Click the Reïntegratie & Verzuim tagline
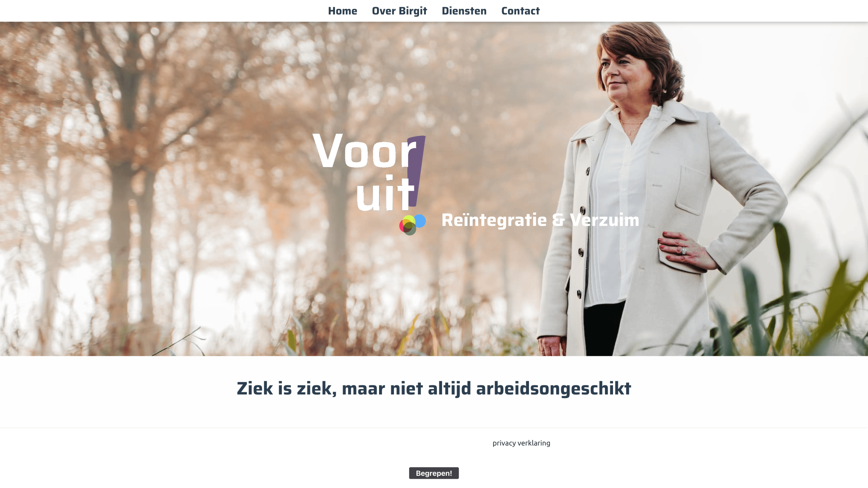 (x=540, y=220)
